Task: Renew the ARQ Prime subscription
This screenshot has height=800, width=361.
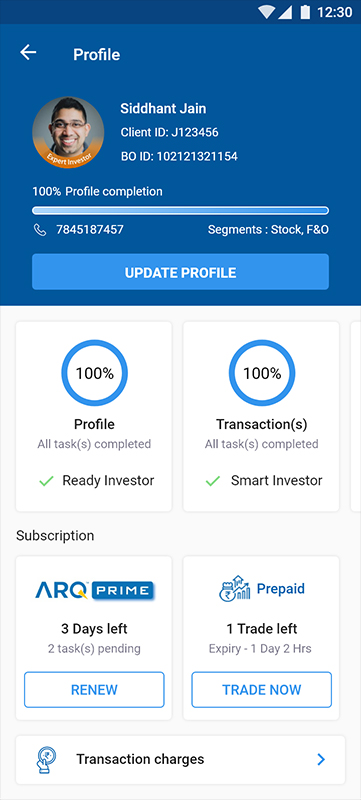Action: (94, 690)
